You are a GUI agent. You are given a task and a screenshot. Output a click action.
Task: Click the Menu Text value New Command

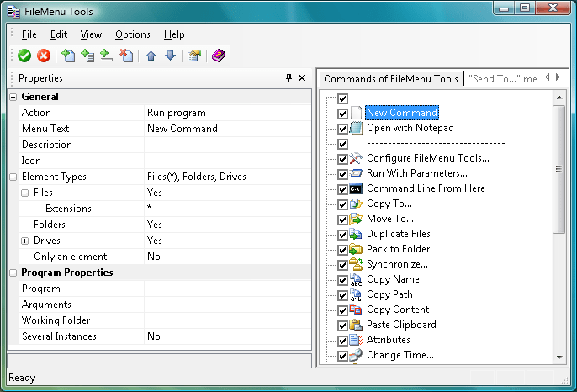183,129
